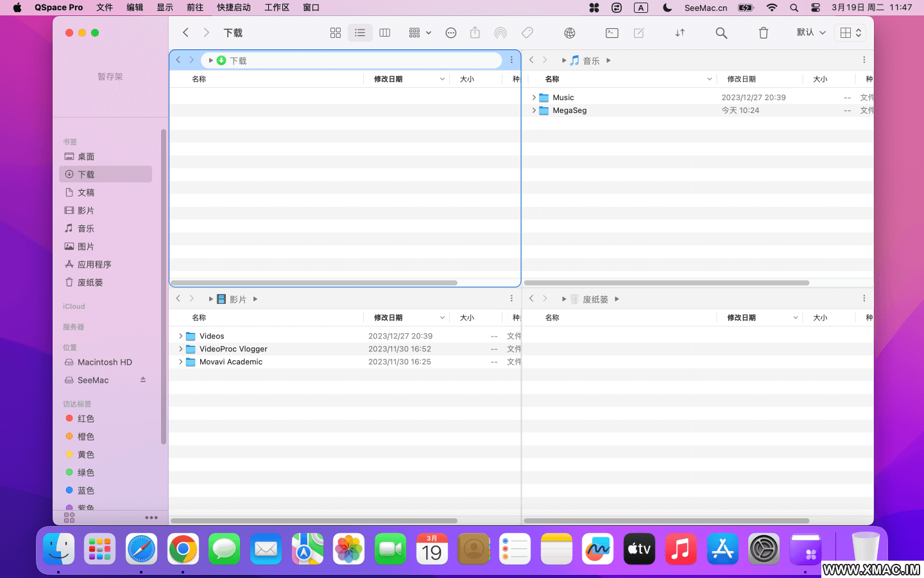Open terminal from the toolbar
Screen dimensions: 924x578
click(612, 33)
